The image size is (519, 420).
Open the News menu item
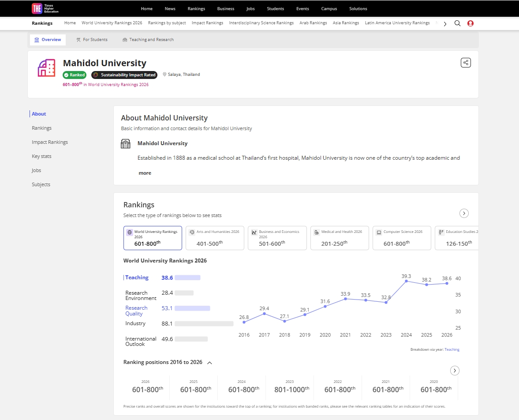(x=170, y=9)
